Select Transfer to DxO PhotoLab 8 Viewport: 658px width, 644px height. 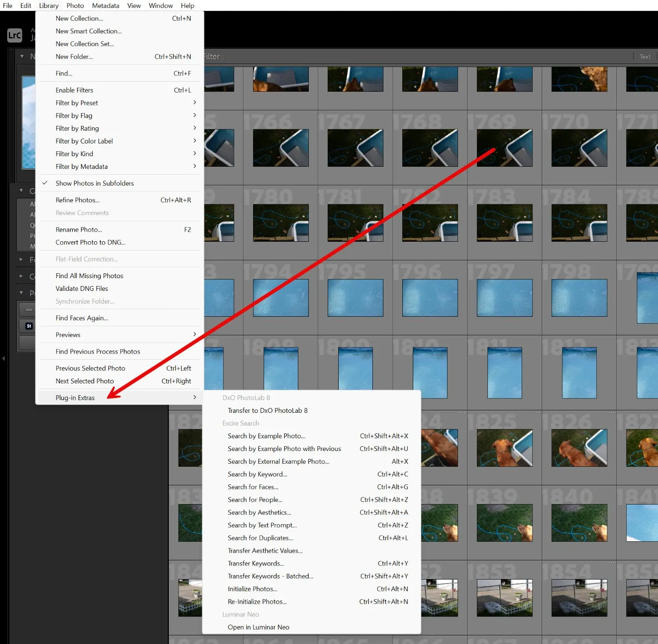coord(268,410)
